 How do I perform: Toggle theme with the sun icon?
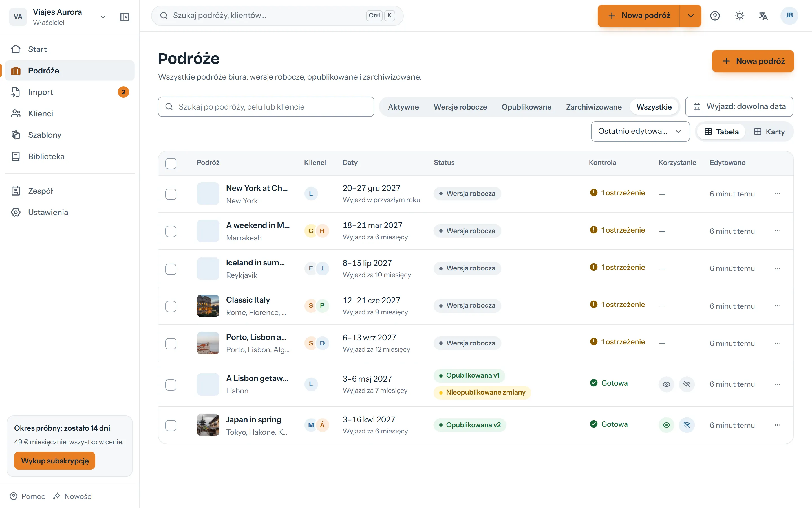(740, 16)
